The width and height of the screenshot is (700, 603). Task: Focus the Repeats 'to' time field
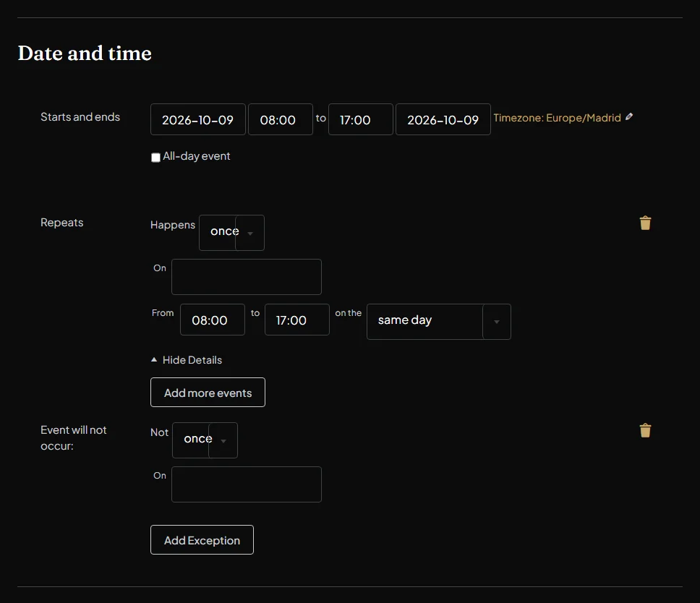297,320
